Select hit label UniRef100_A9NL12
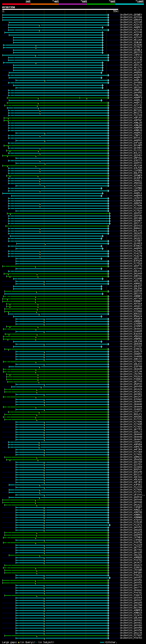The image size is (146, 644). click(x=131, y=95)
